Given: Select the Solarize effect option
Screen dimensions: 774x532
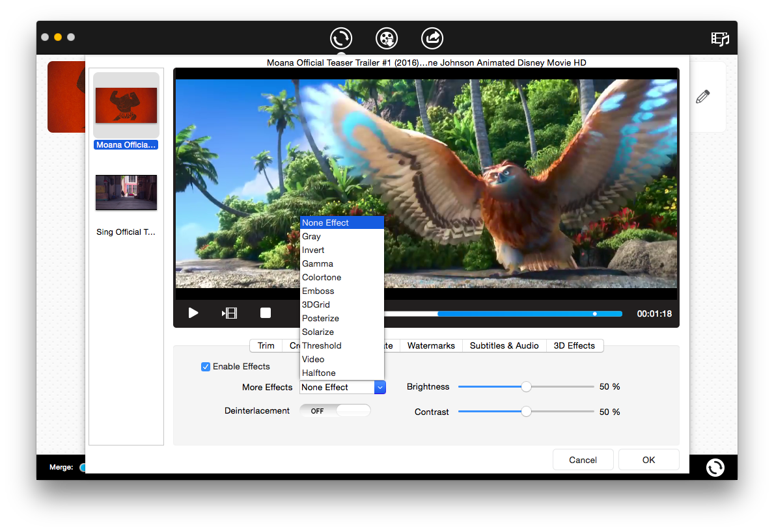Looking at the screenshot, I should click(x=342, y=332).
